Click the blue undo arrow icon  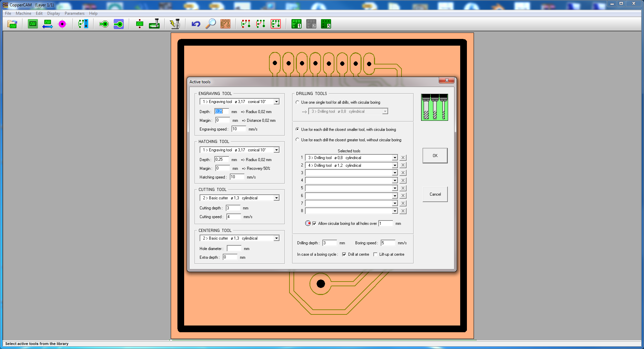196,24
